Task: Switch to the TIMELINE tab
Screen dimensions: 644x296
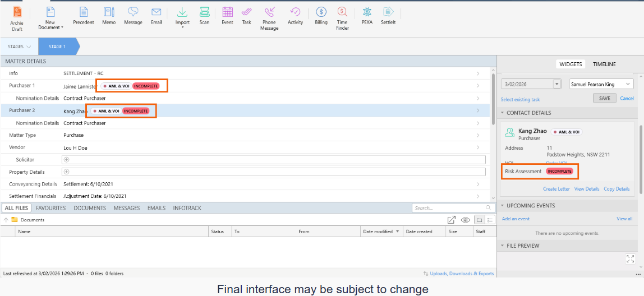Action: coord(604,64)
